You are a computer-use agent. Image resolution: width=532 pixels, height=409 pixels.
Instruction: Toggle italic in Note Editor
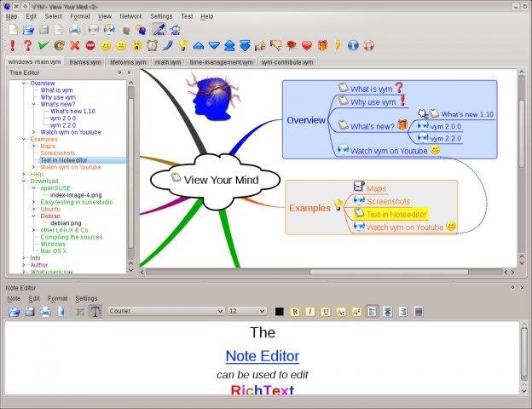(310, 312)
